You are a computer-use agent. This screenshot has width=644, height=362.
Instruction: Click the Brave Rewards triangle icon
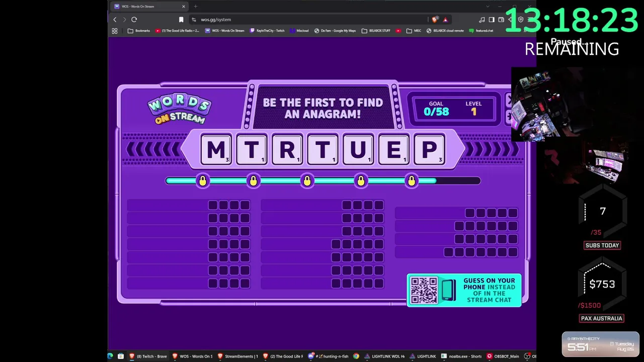click(445, 20)
